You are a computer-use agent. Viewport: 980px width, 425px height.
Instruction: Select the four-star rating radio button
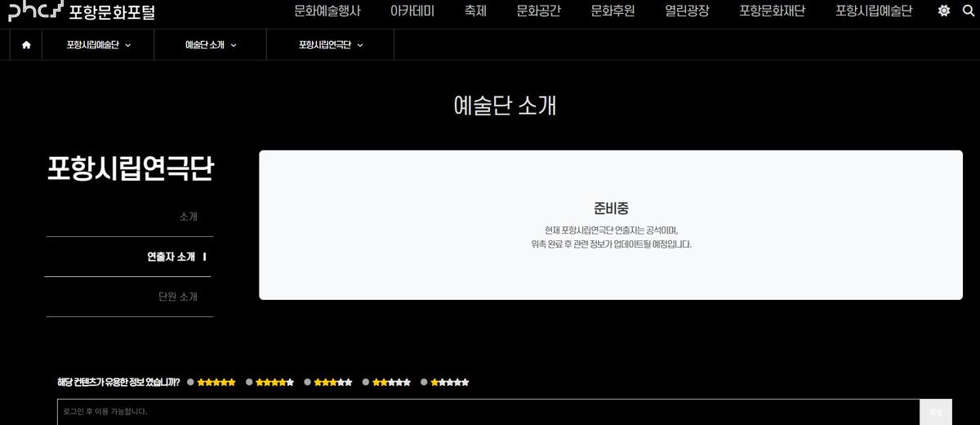point(250,382)
